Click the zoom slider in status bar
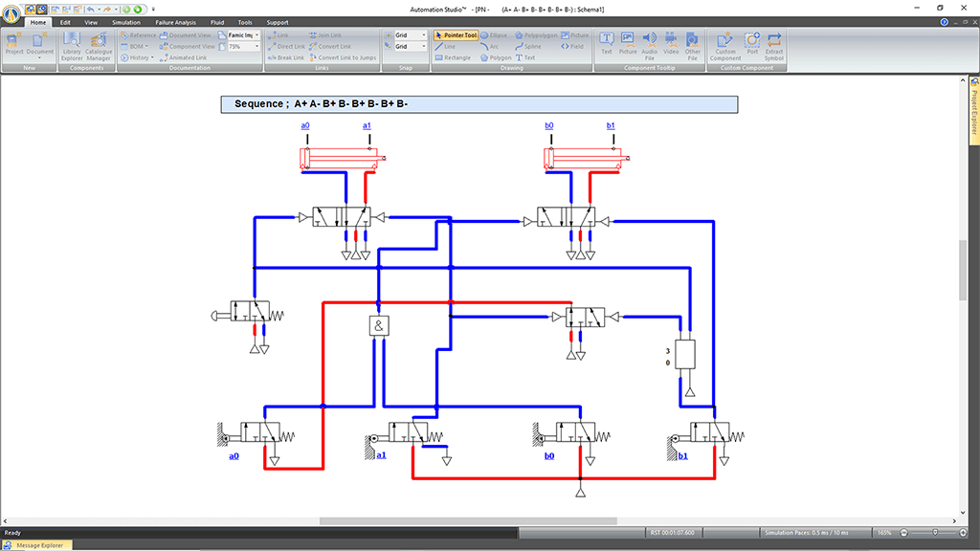This screenshot has height=551, width=980. (936, 532)
